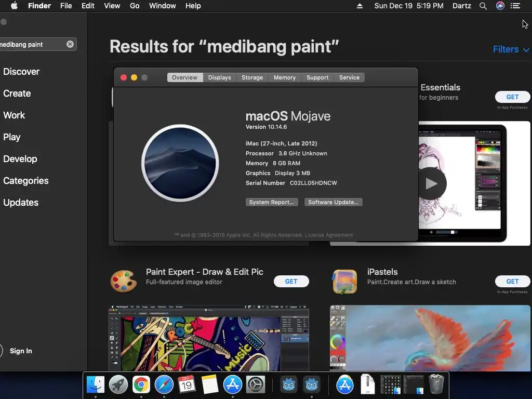The height and width of the screenshot is (399, 532).
Task: Open the Trash in the Dock
Action: (x=436, y=384)
